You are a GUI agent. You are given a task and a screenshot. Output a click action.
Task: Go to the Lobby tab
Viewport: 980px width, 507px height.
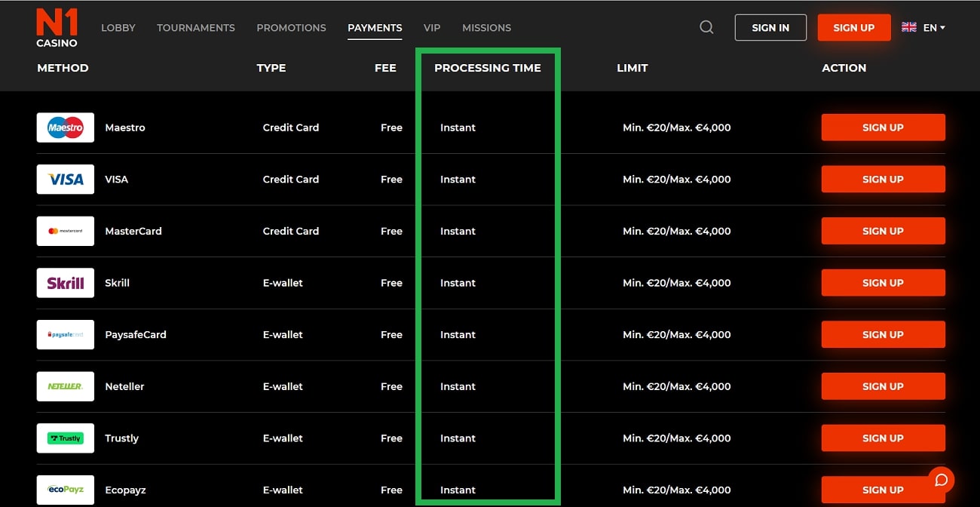[x=118, y=27]
